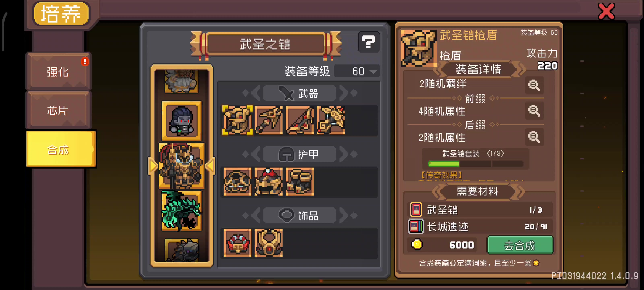The height and width of the screenshot is (290, 644).
Task: Select the bow weapon icon in 武器 row
Action: click(x=300, y=120)
